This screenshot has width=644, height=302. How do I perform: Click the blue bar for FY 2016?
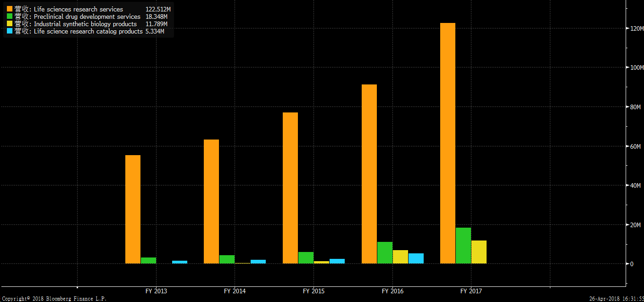416,258
